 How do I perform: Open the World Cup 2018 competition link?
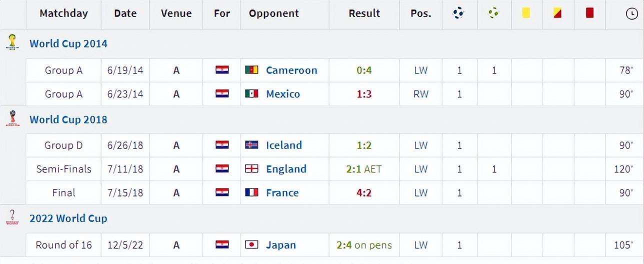tap(68, 119)
